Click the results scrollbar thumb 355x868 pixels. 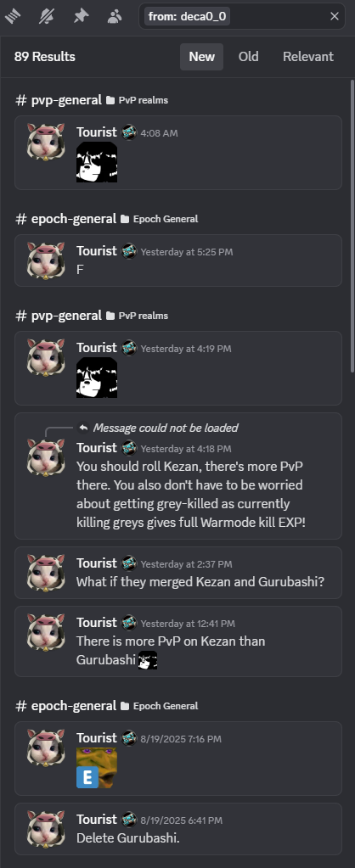tap(352, 226)
